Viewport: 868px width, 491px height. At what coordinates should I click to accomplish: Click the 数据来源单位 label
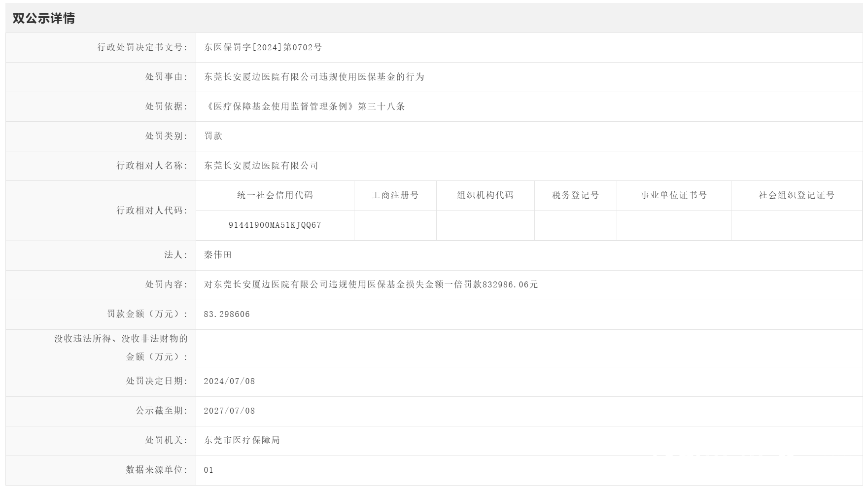pos(157,470)
